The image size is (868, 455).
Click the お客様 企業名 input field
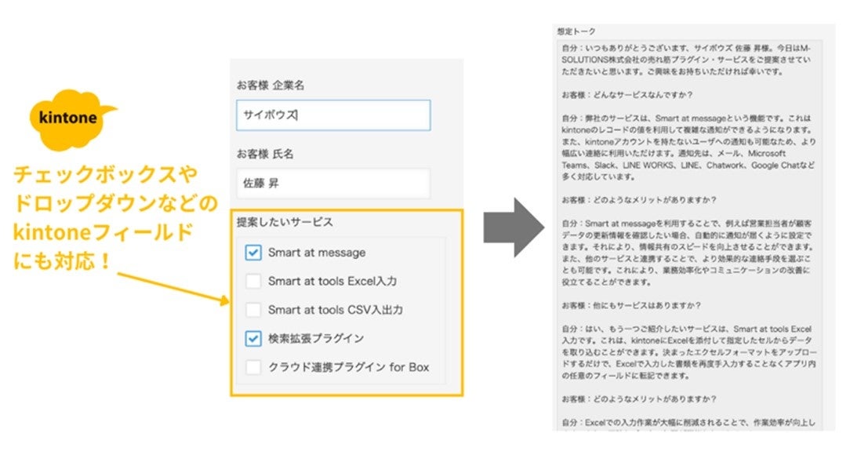click(x=333, y=115)
